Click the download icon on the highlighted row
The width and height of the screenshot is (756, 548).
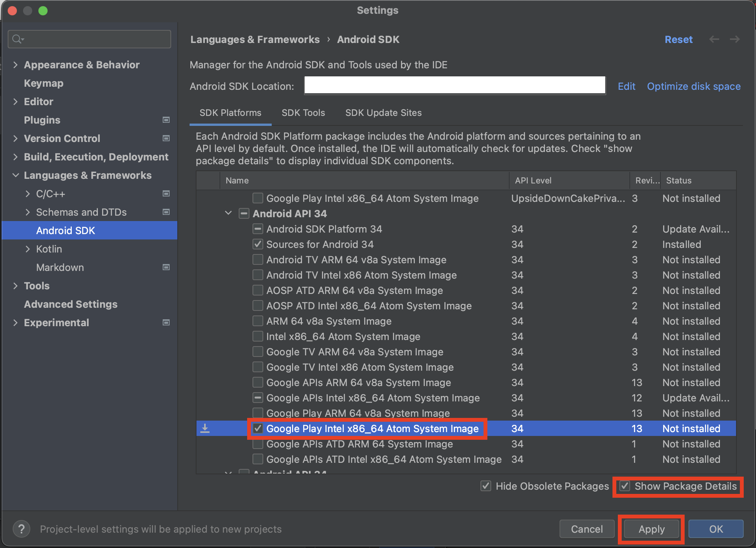click(x=205, y=429)
